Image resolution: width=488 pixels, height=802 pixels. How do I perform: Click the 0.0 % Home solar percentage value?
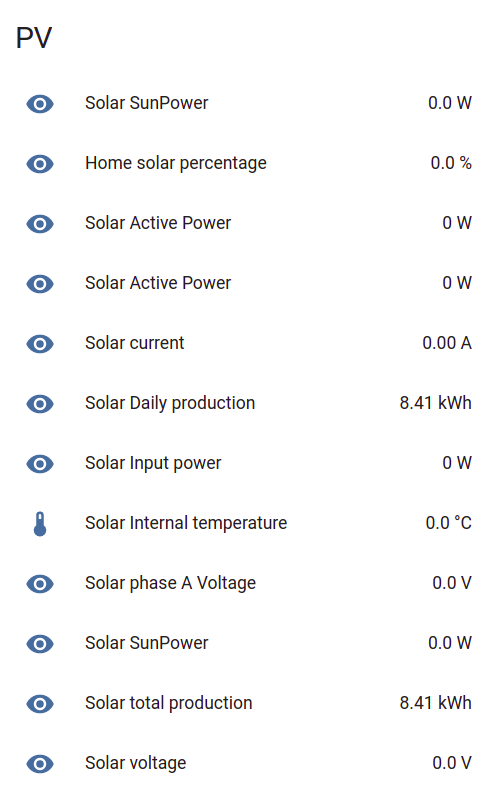tap(451, 163)
